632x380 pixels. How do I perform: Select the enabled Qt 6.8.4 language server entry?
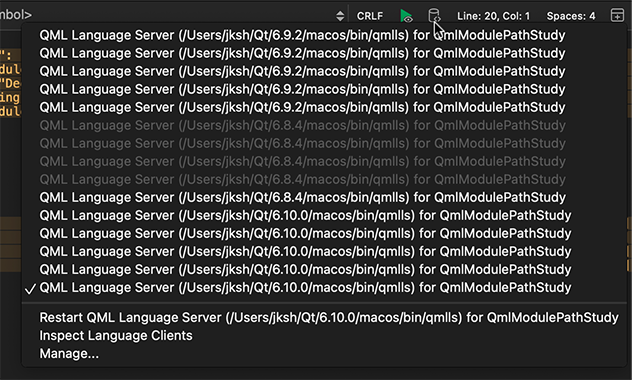(x=302, y=197)
